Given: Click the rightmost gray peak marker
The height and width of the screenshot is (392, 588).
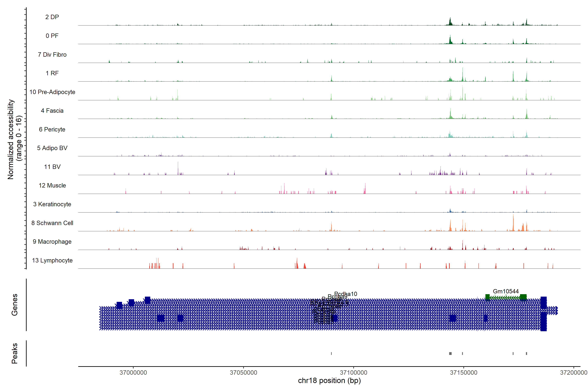Looking at the screenshot, I should tap(526, 353).
